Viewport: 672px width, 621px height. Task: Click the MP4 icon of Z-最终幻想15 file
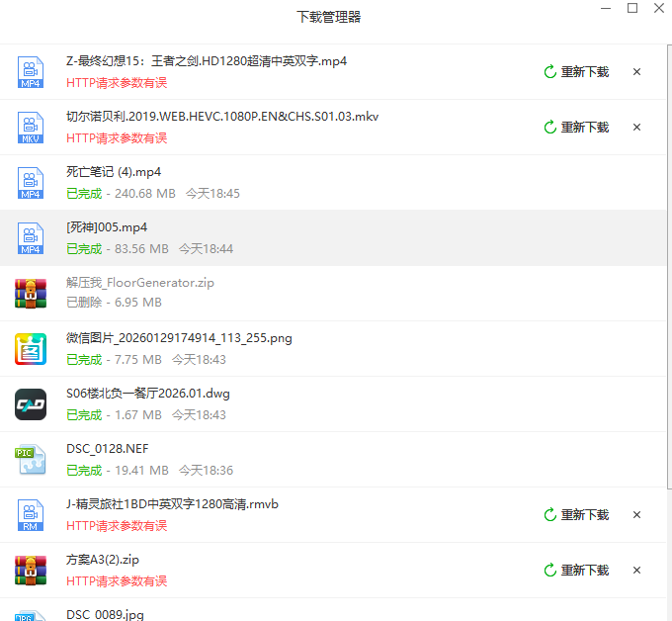coord(31,72)
